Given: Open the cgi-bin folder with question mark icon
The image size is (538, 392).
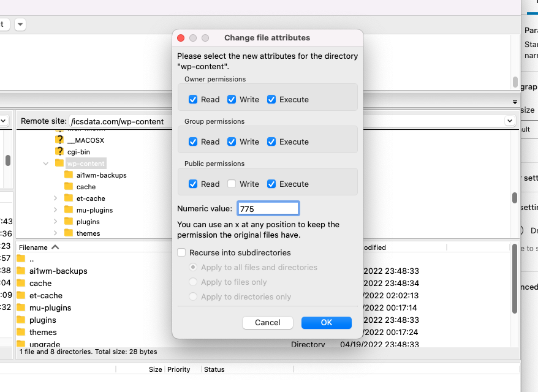Looking at the screenshot, I should [x=76, y=151].
